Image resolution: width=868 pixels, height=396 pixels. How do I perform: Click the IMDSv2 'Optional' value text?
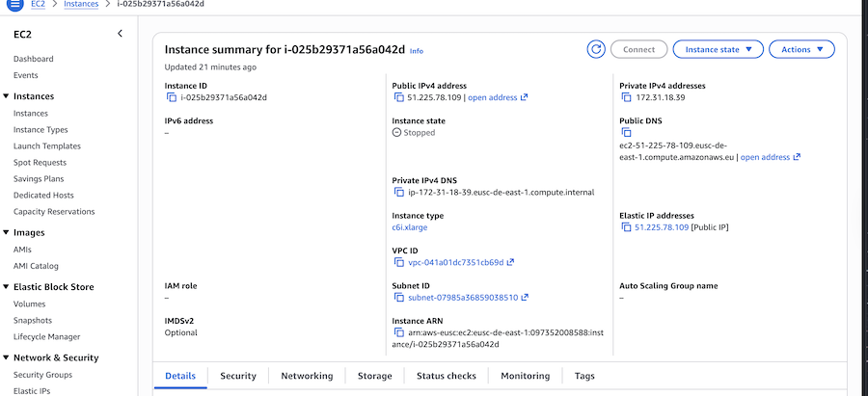click(x=180, y=333)
